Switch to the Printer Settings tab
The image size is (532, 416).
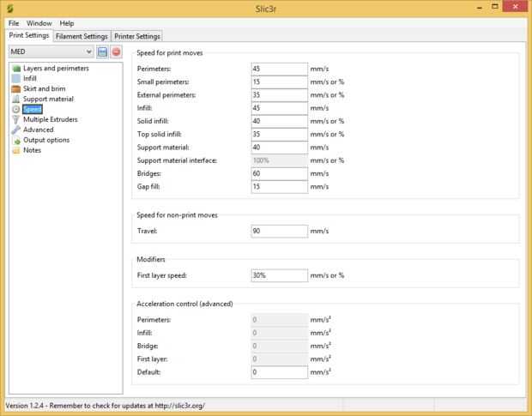(x=137, y=36)
